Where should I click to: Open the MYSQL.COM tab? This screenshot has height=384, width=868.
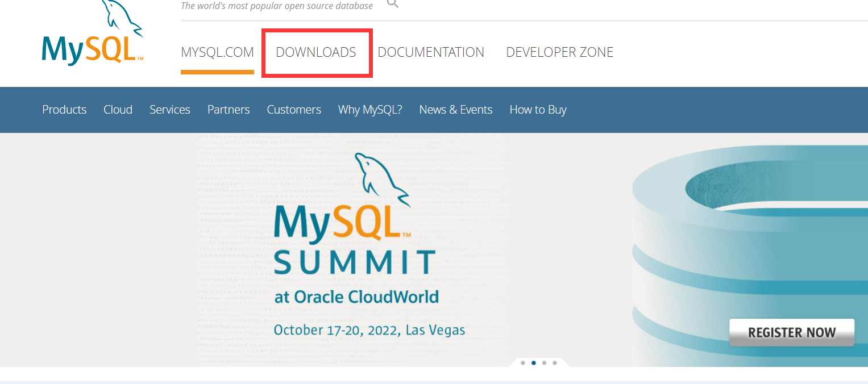(x=217, y=52)
